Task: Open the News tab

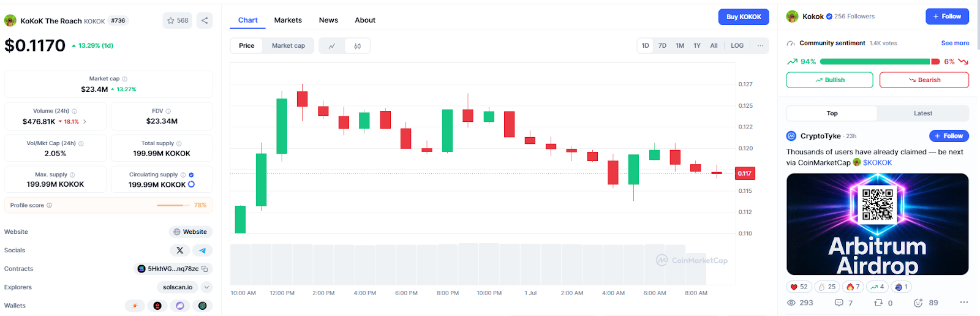Action: (328, 20)
